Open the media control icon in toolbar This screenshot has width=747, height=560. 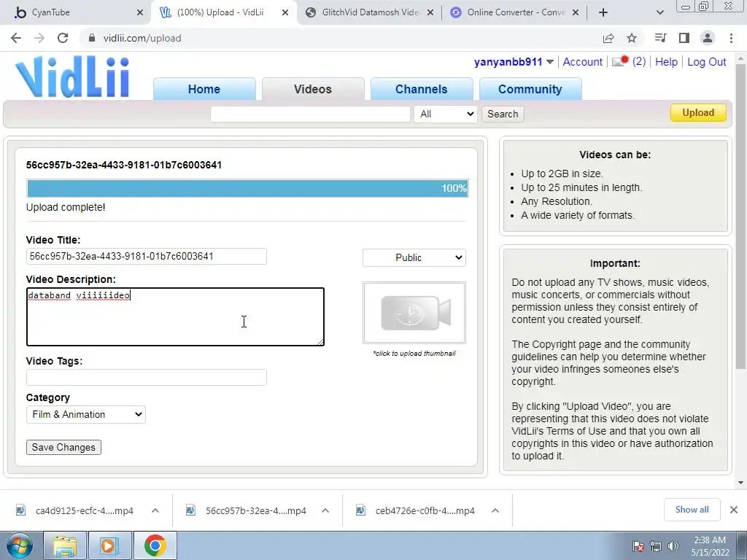[660, 38]
